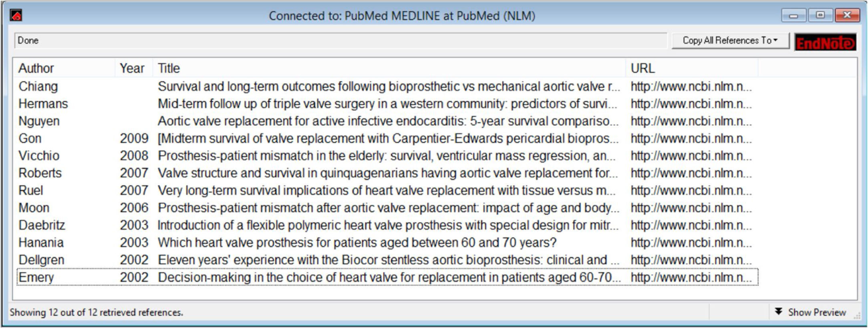
Task: Click the Title column header
Action: pyautogui.click(x=169, y=68)
